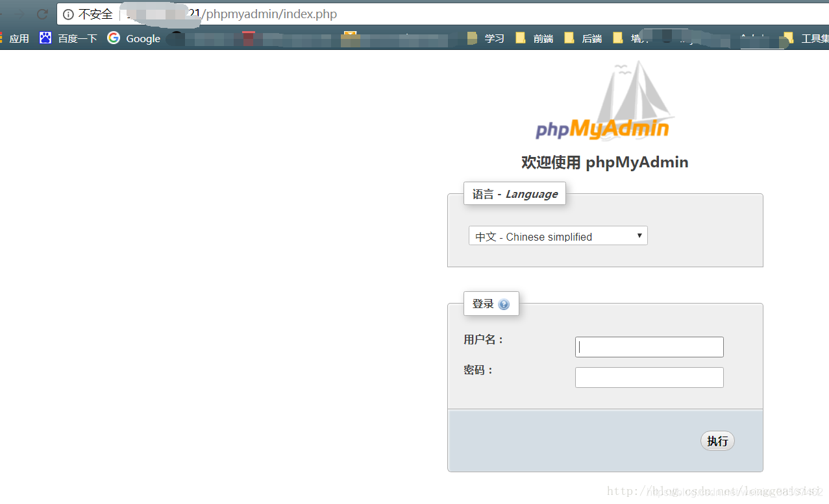Click the 用户名： label
829x504 pixels.
pos(484,339)
